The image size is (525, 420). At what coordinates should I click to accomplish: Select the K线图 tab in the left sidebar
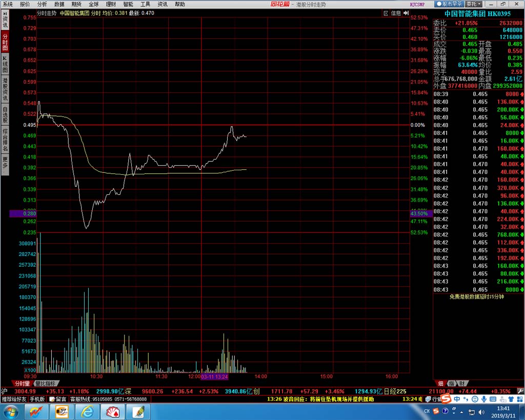[5, 64]
